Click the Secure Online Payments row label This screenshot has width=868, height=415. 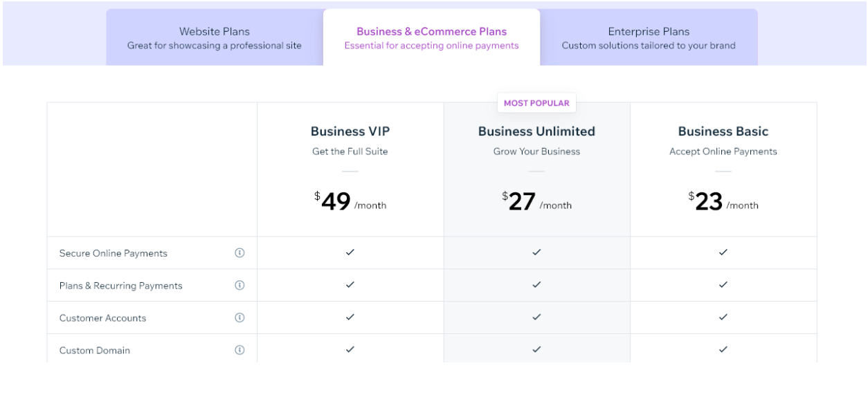[114, 253]
